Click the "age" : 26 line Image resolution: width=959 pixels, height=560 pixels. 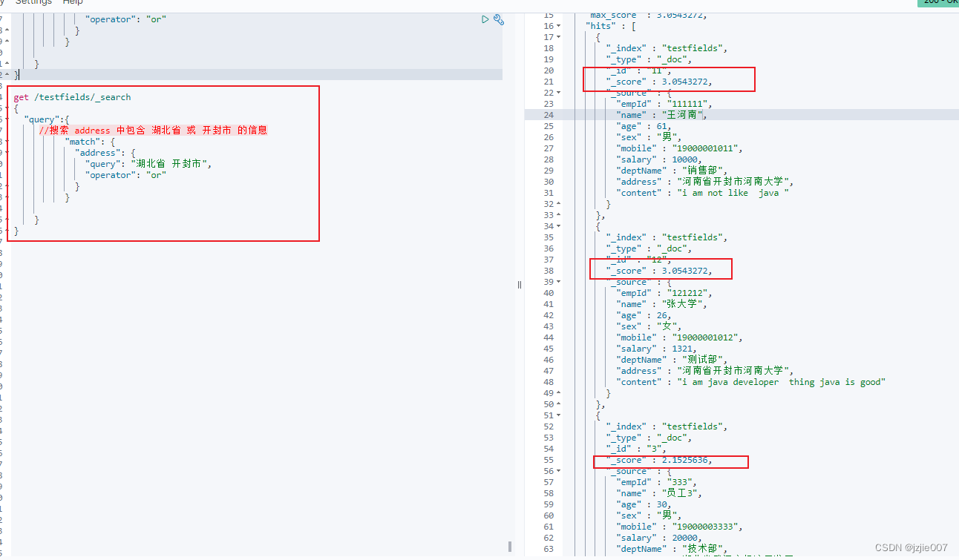(642, 315)
